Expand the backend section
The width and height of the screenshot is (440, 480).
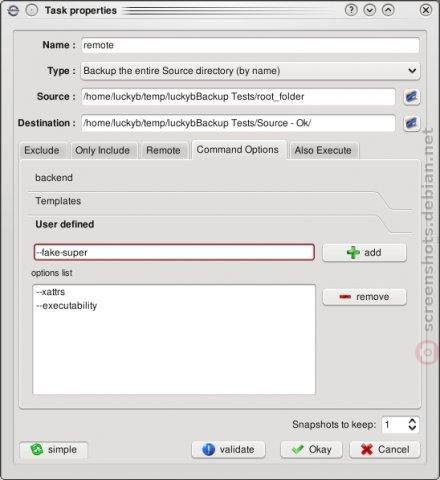[54, 178]
